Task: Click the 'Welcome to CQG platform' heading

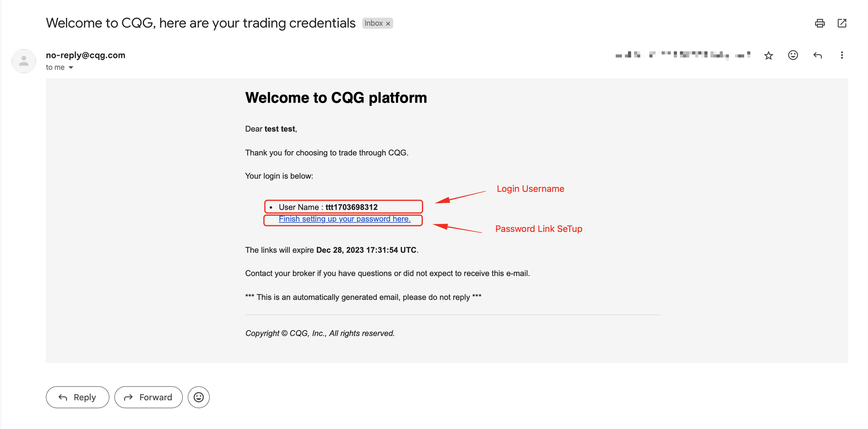Action: (336, 98)
